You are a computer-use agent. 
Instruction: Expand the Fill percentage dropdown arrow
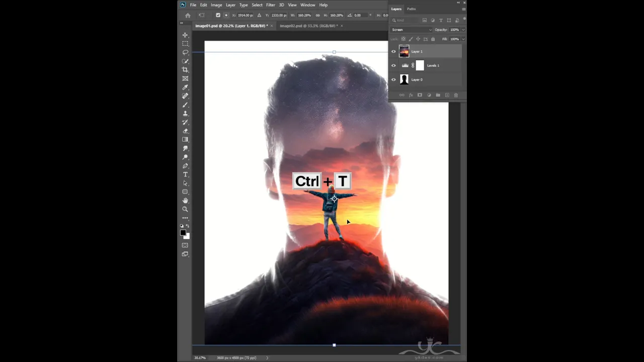tap(463, 39)
